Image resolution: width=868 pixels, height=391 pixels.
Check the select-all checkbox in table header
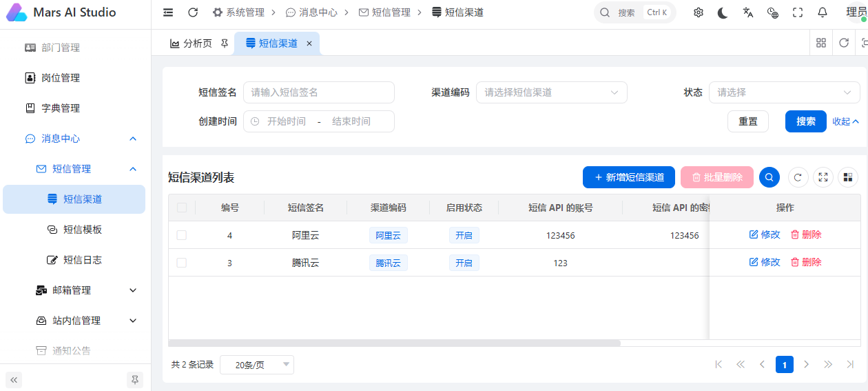click(182, 208)
